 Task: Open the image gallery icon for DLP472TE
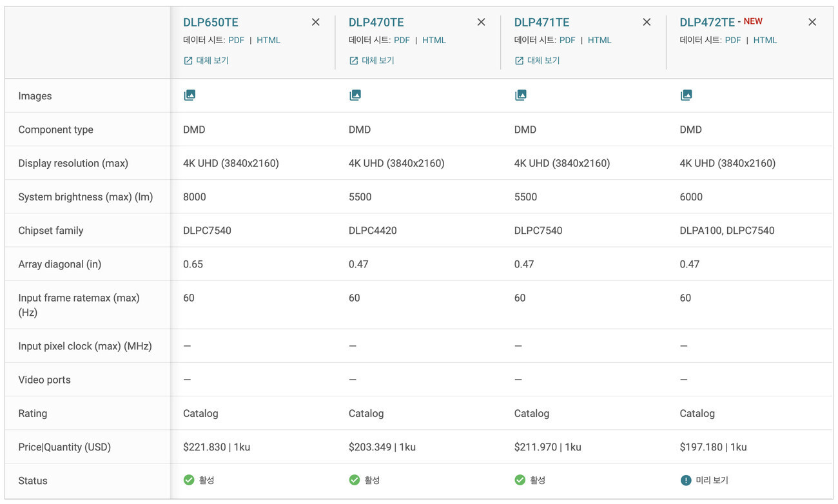[x=687, y=95]
